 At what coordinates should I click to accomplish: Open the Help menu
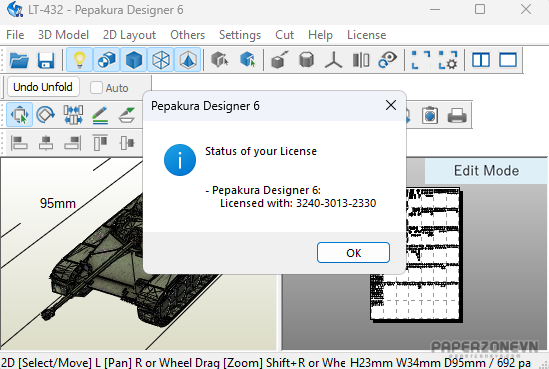(x=320, y=35)
